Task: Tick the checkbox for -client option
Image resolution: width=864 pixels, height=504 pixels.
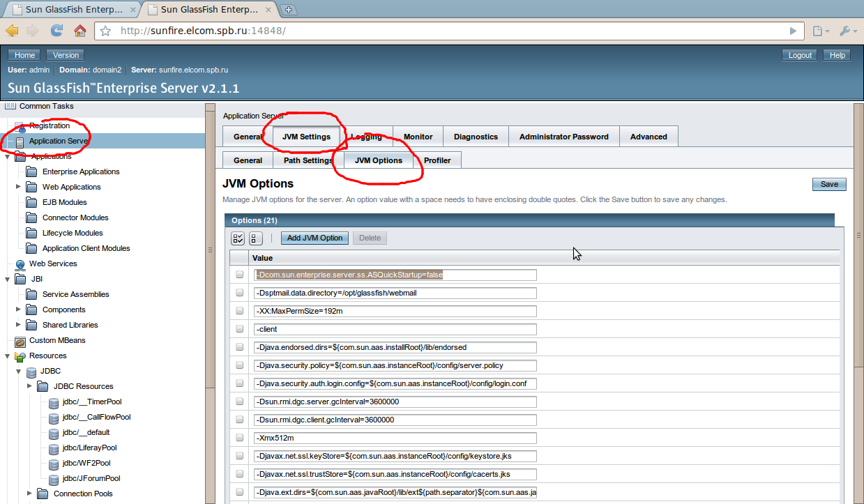Action: [x=240, y=329]
